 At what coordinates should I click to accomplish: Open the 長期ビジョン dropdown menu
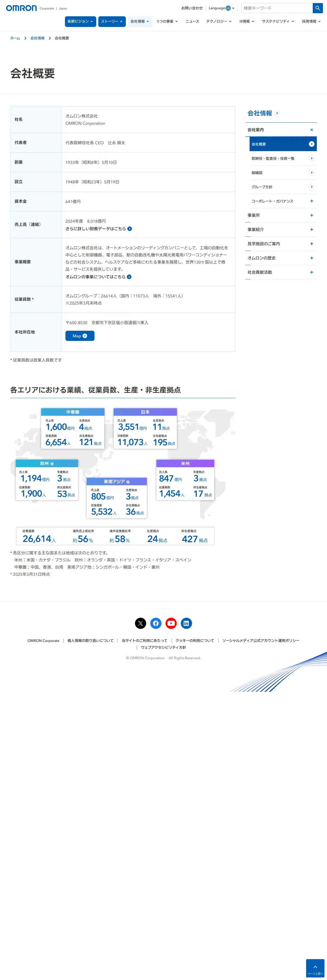coord(80,22)
